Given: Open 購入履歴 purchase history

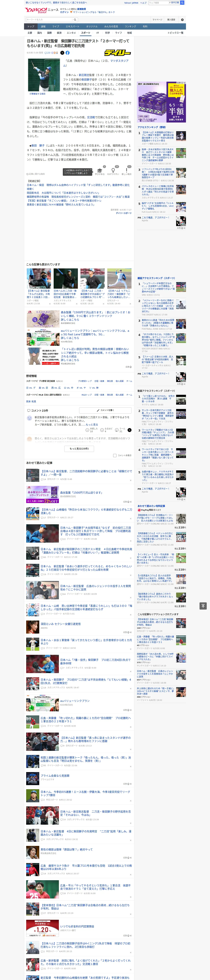Looking at the screenshot, I should (171, 20).
